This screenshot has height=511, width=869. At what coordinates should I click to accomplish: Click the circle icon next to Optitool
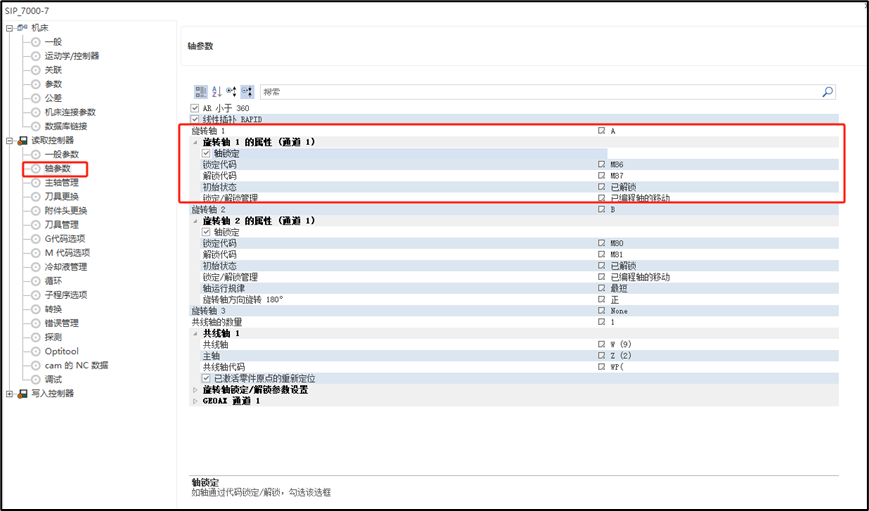click(35, 351)
